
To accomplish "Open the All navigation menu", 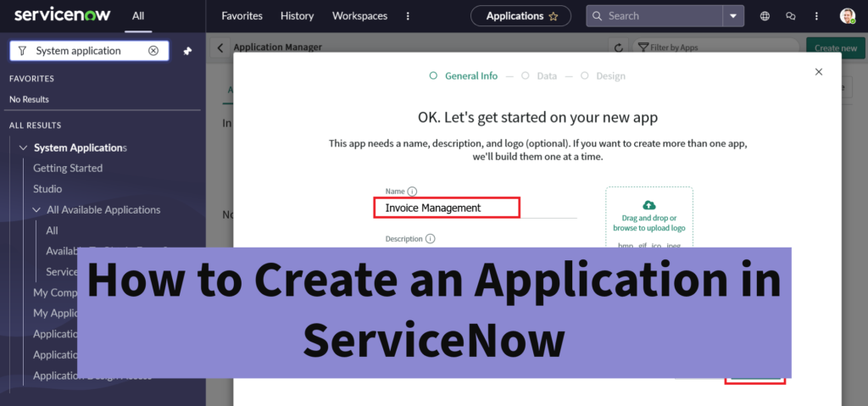I will [138, 16].
